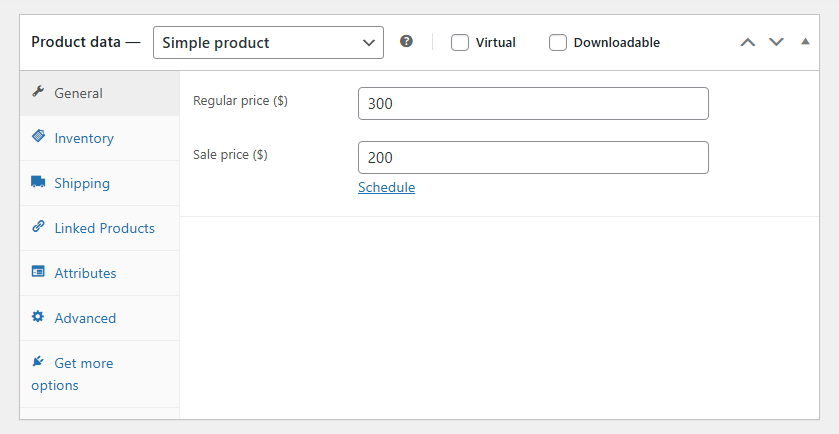
Task: Open the Shipping tab
Action: tap(82, 183)
